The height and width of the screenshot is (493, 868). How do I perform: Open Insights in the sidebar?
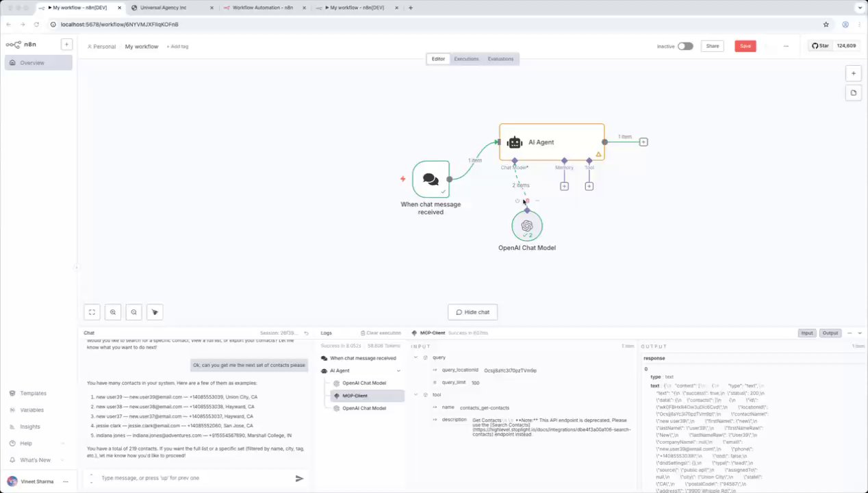pyautogui.click(x=30, y=427)
